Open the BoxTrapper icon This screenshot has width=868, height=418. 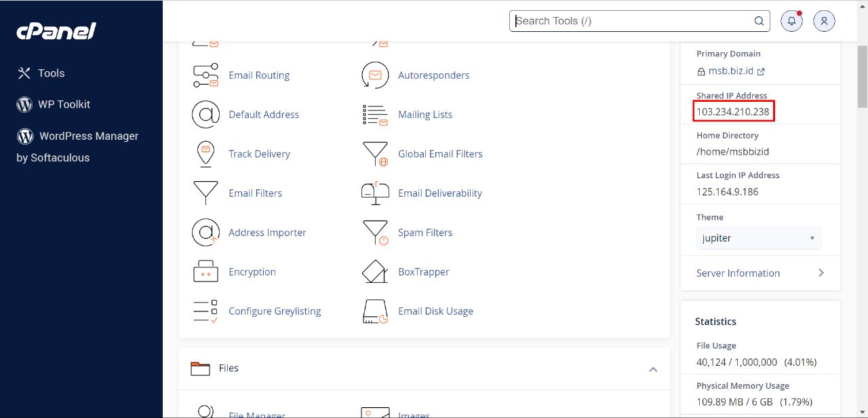point(375,271)
